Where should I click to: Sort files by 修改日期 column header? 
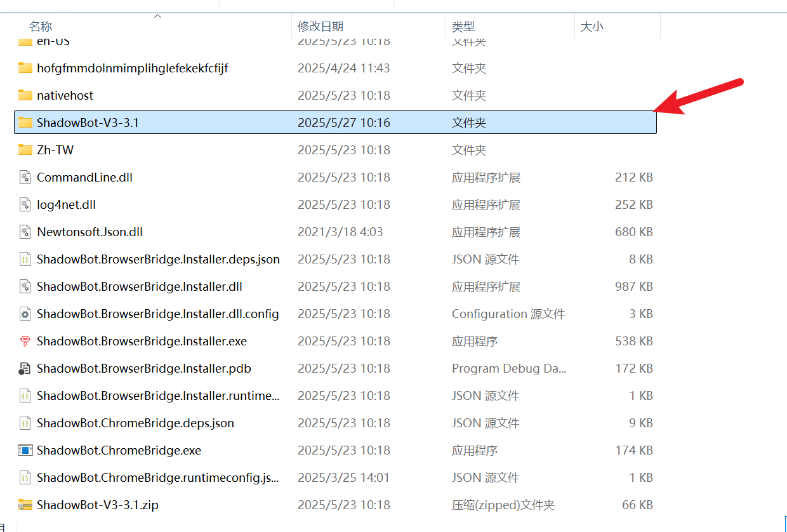tap(321, 27)
